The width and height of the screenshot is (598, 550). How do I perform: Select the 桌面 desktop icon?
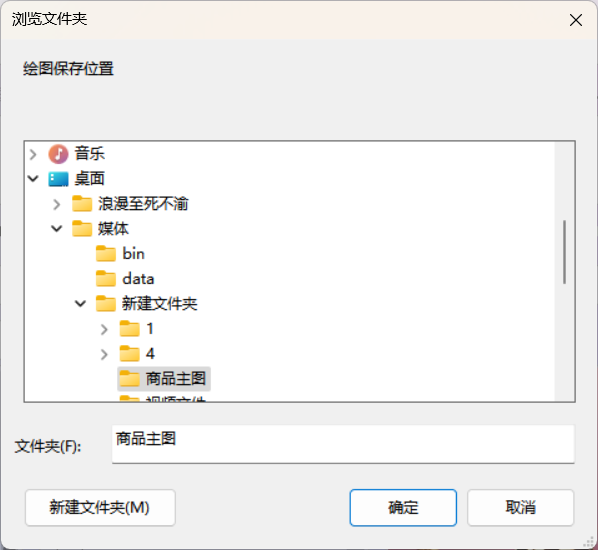coord(58,179)
